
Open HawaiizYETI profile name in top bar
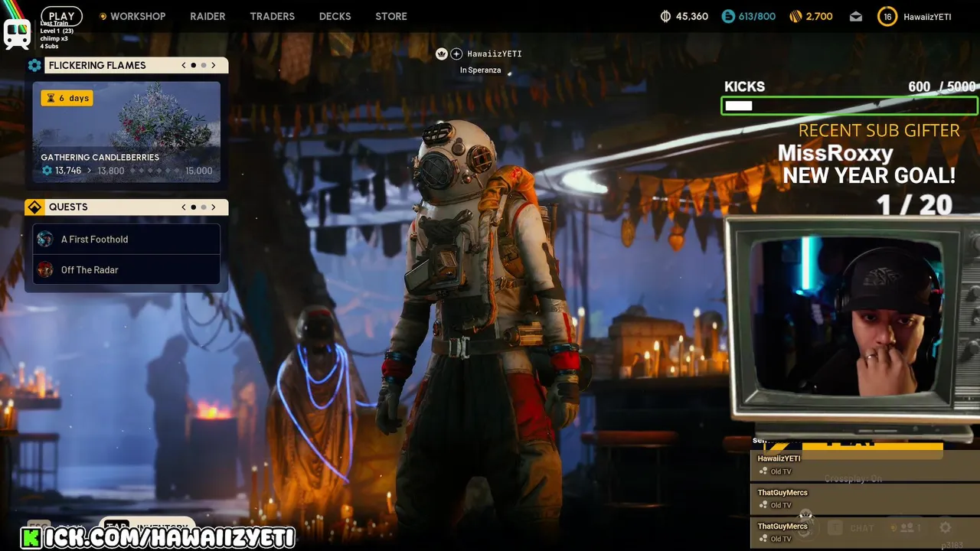point(927,17)
